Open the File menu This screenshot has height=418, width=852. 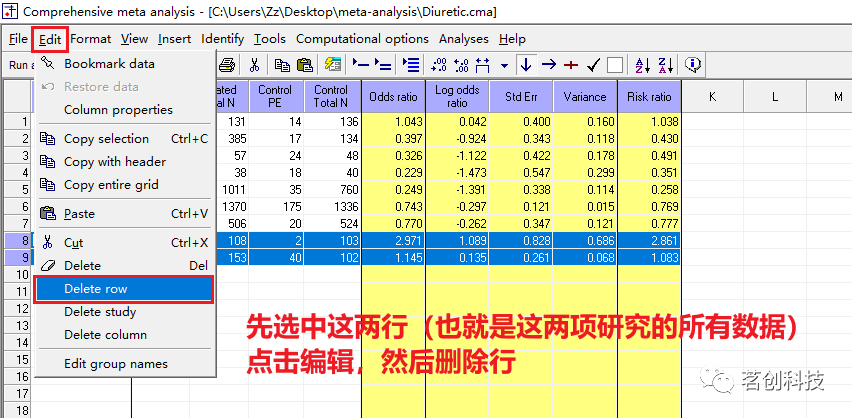[18, 39]
